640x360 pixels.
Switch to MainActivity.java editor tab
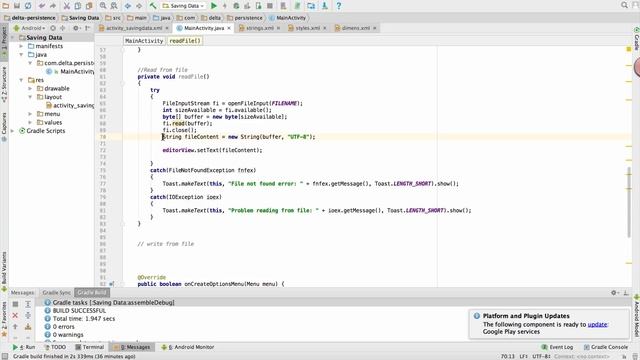click(204, 28)
